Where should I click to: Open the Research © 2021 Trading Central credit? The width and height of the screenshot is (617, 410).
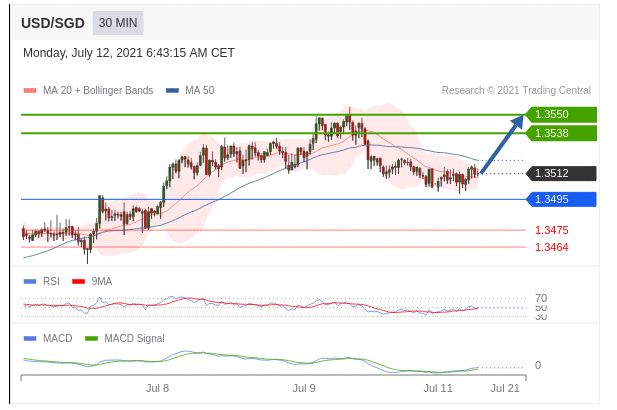pyautogui.click(x=516, y=90)
